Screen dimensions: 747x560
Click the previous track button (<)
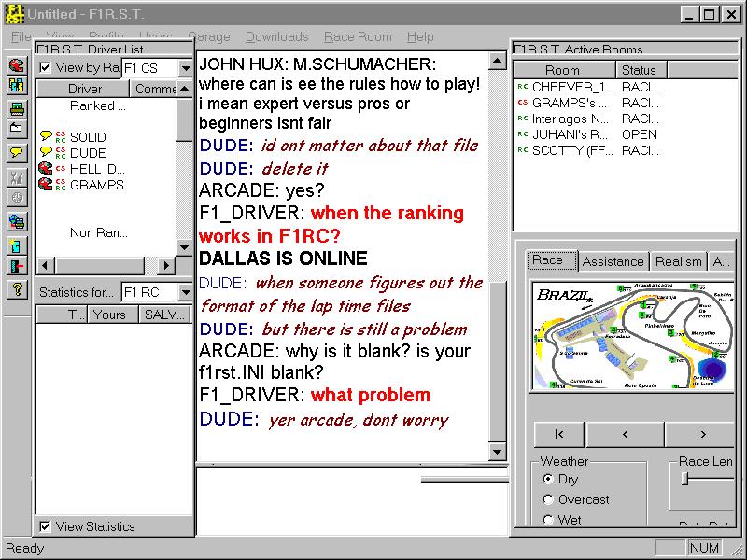[x=625, y=434]
